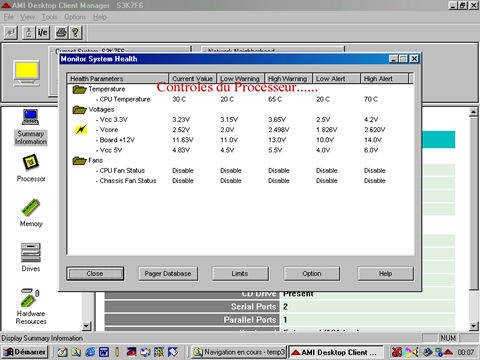
Task: Open the Drives sidebar section
Action: [x=31, y=258]
